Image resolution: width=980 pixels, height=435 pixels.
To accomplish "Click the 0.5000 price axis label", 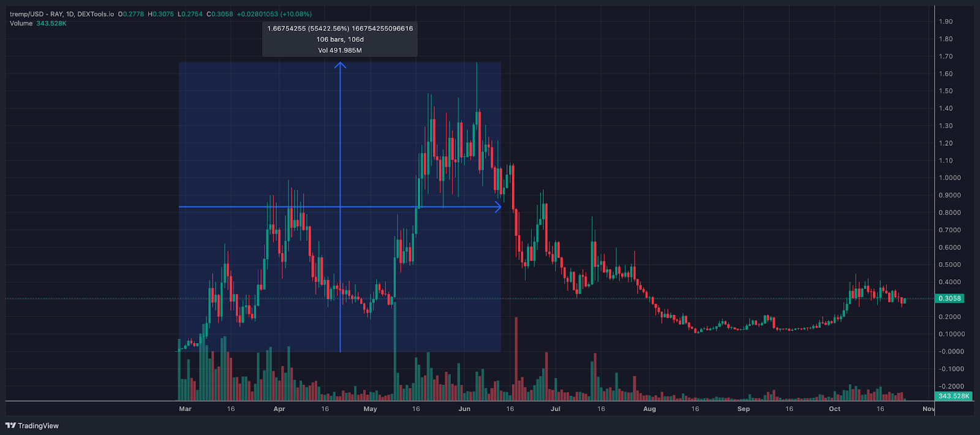I will click(950, 265).
